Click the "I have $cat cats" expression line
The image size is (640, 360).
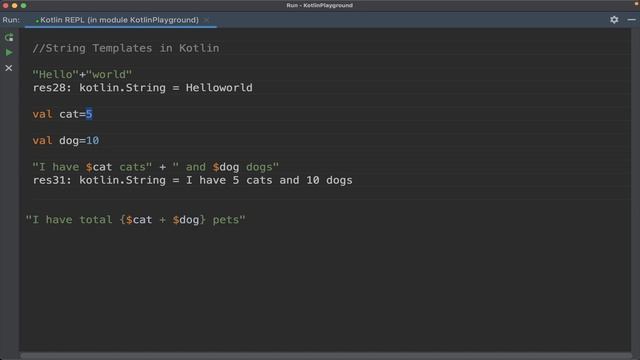click(156, 167)
